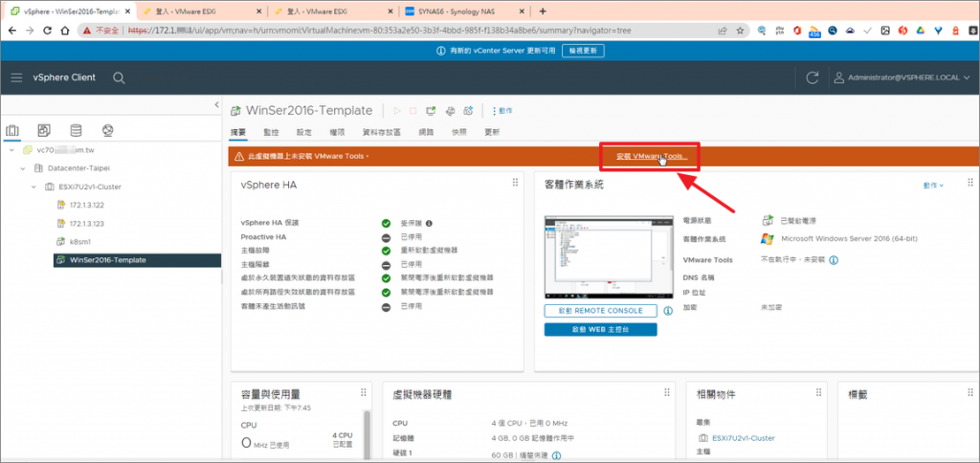This screenshot has height=463, width=980.
Task: Bookmark this page with star icon
Action: click(740, 30)
